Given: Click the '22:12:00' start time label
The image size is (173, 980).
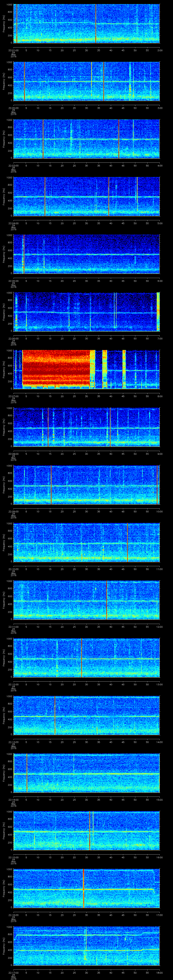Looking at the screenshot, I should pos(13,684).
